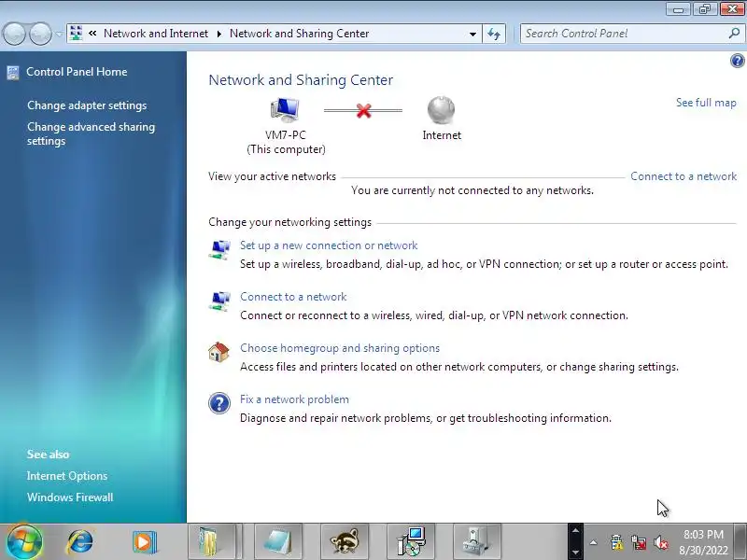Click icon beside Connect to a network
This screenshot has width=747, height=560.
[x=219, y=301]
